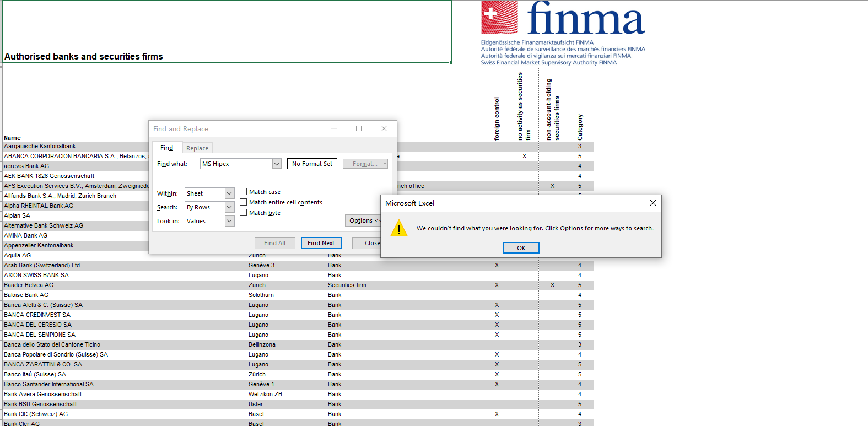Click the Find Next button
Screen dimensions: 868x426
[x=321, y=243]
